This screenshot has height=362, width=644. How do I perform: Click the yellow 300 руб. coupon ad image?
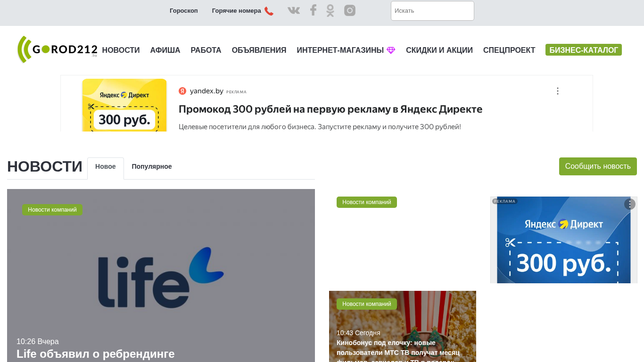(x=124, y=105)
